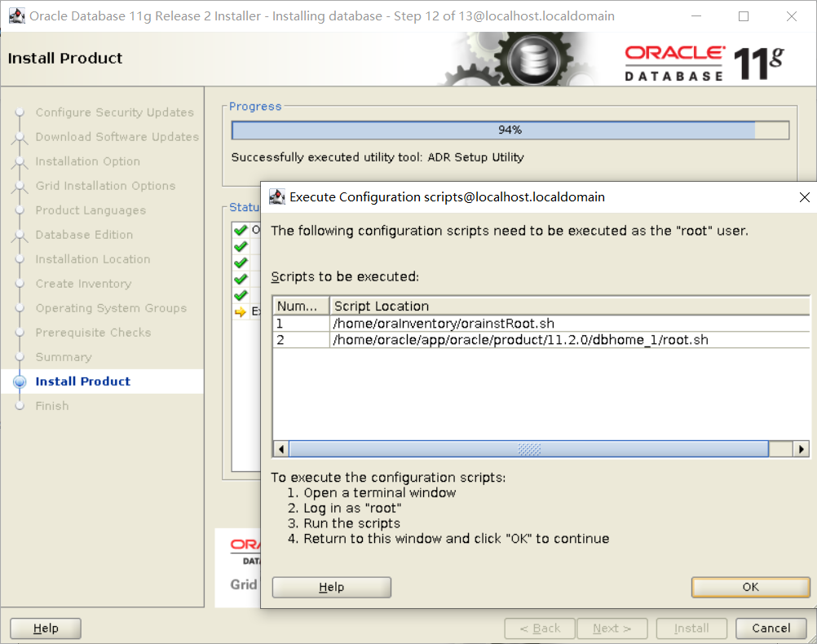
Task: Select the Install Product step
Action: [x=83, y=382]
